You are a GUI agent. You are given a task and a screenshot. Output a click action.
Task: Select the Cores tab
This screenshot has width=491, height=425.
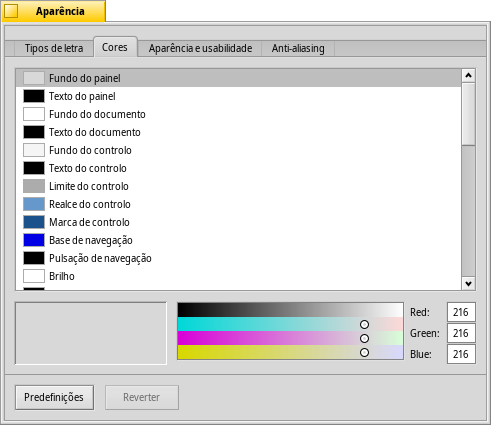(x=115, y=47)
